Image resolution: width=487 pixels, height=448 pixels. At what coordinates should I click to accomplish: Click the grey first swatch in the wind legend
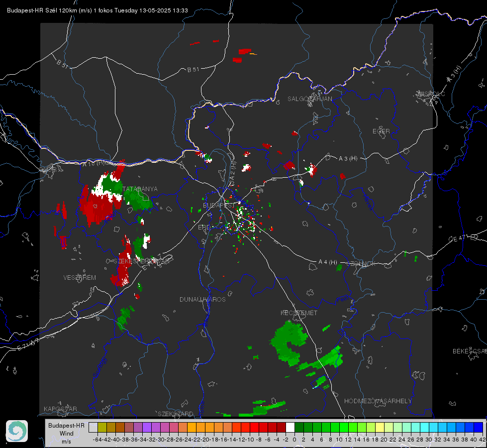click(93, 428)
